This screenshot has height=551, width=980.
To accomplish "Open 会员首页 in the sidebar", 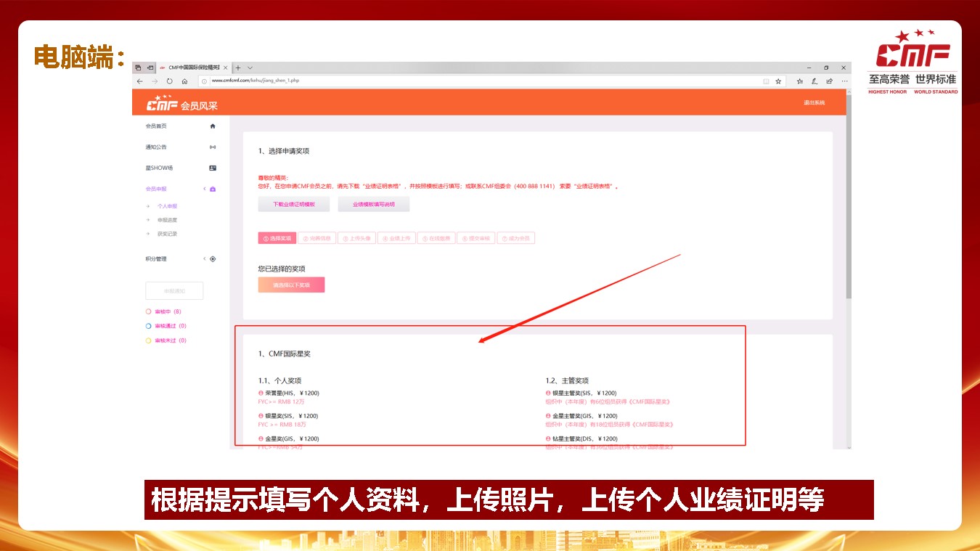I will coord(156,126).
